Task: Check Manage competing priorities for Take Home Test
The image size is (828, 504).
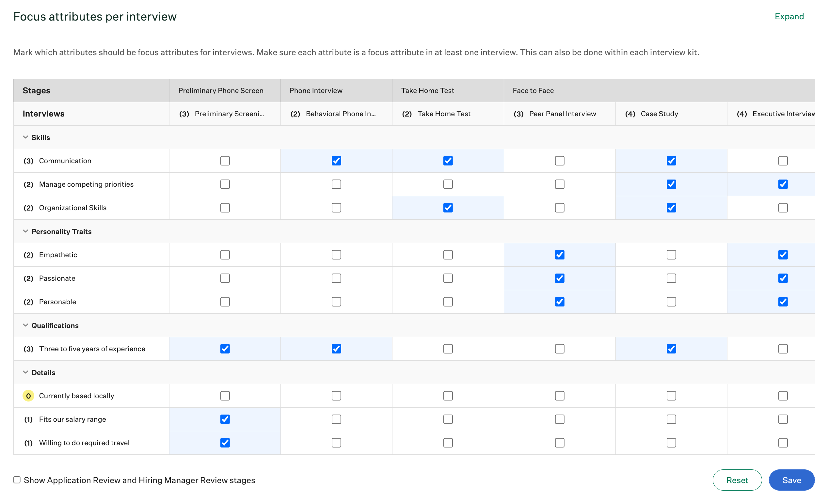Action: 448,184
